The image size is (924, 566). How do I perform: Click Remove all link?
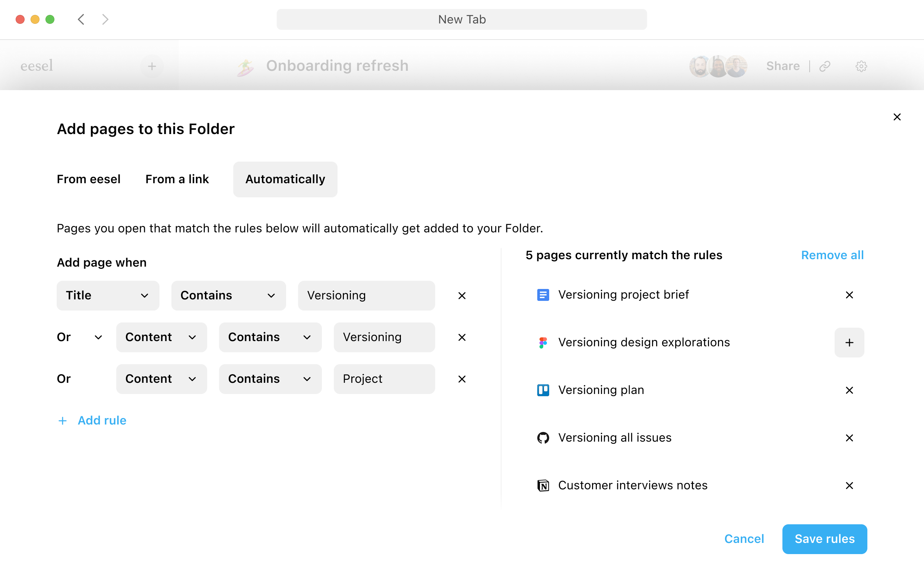point(832,255)
